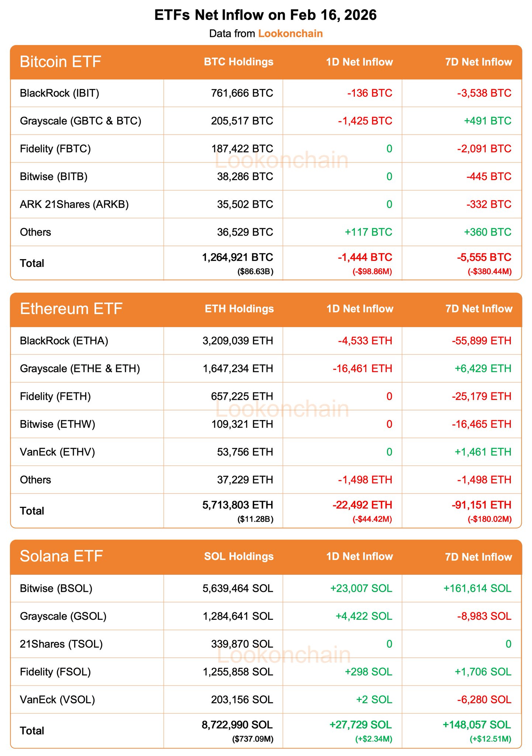Click the +148,057 SOL total 7D inflow
The width and height of the screenshot is (532, 756).
pyautogui.click(x=477, y=725)
